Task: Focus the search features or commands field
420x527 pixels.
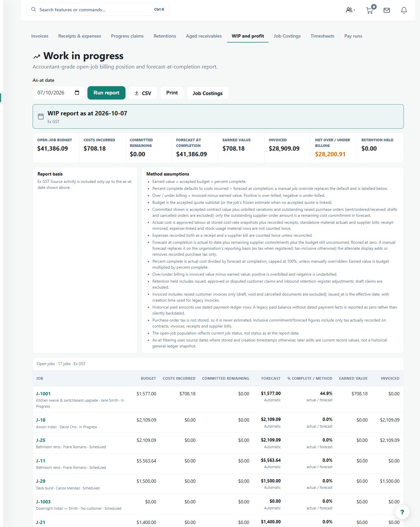Action: [98, 9]
